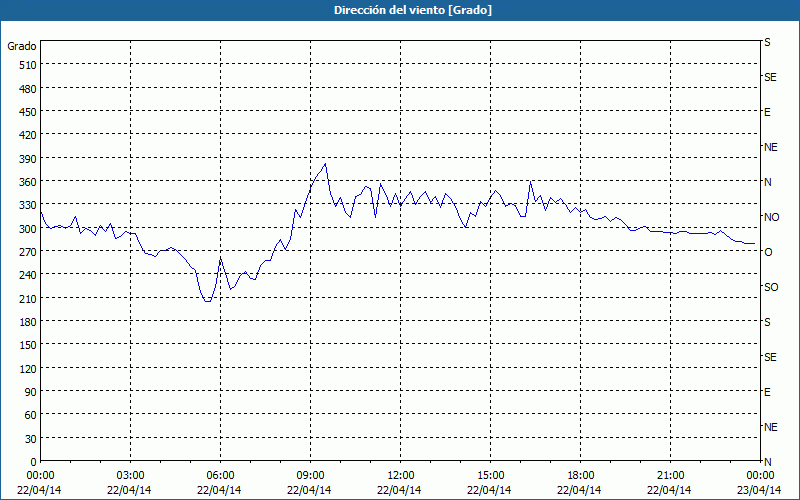Select the N compass label level with 0
The image size is (800, 500).
pyautogui.click(x=767, y=462)
